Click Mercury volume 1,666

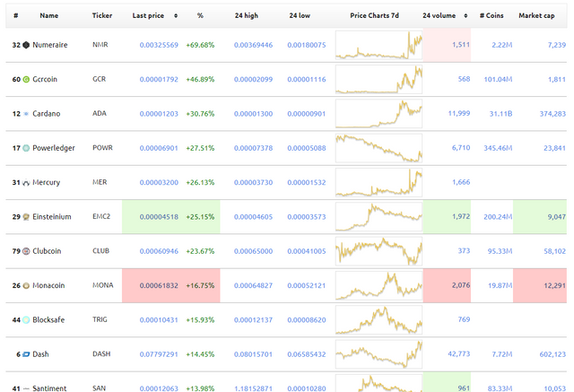tap(461, 182)
